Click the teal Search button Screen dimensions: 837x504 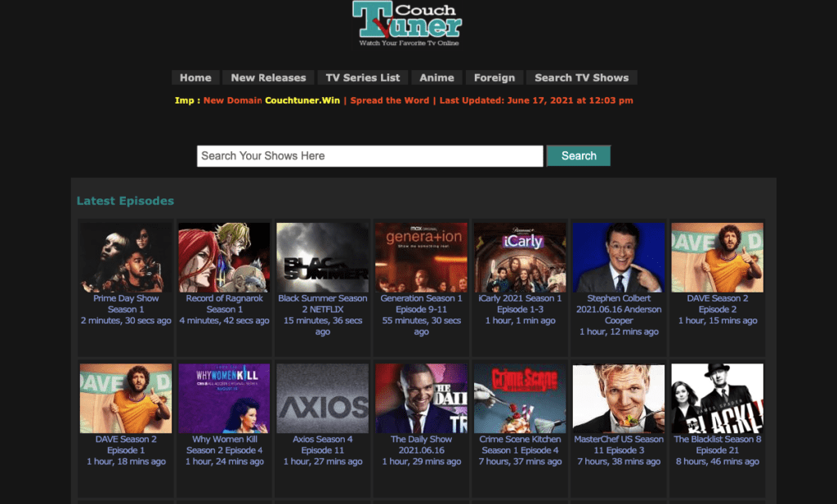tap(579, 156)
